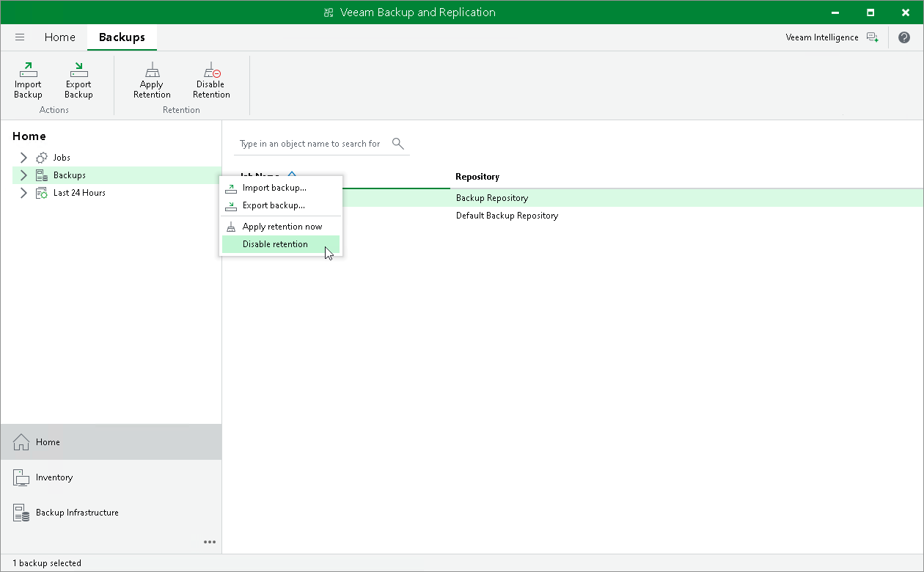
Task: Click the Import Backup ribbon icon
Action: [28, 70]
